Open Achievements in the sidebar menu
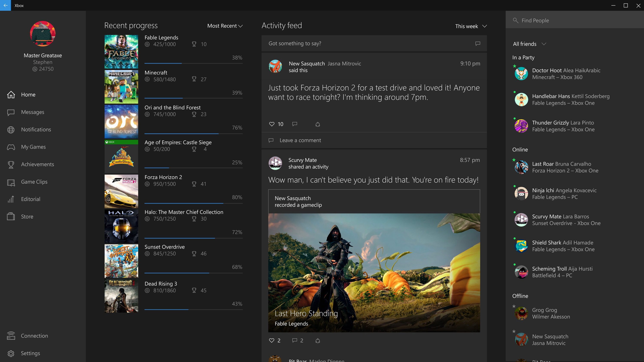The width and height of the screenshot is (644, 362). click(x=37, y=164)
